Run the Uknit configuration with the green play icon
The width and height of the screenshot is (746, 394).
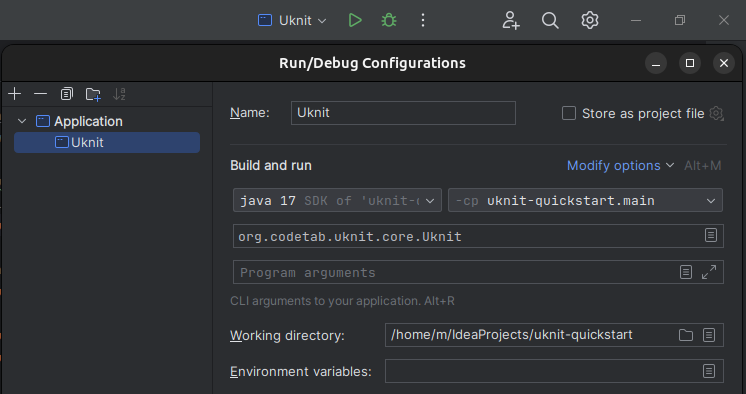coord(355,20)
